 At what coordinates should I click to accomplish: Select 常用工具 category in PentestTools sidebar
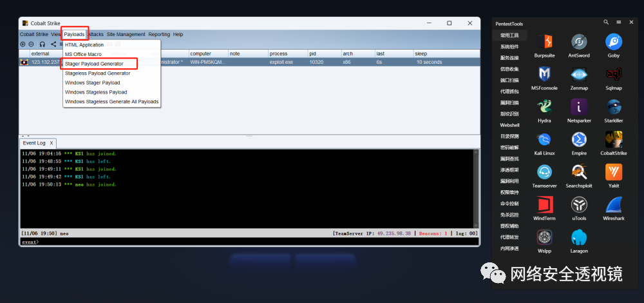pos(509,35)
